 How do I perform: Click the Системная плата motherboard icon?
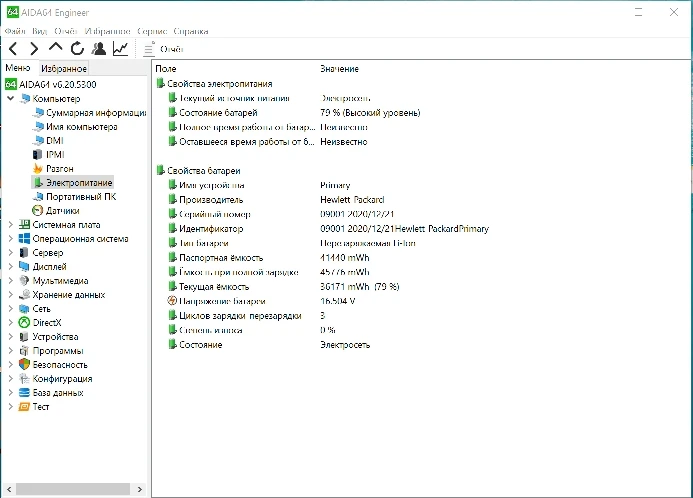[x=24, y=224]
